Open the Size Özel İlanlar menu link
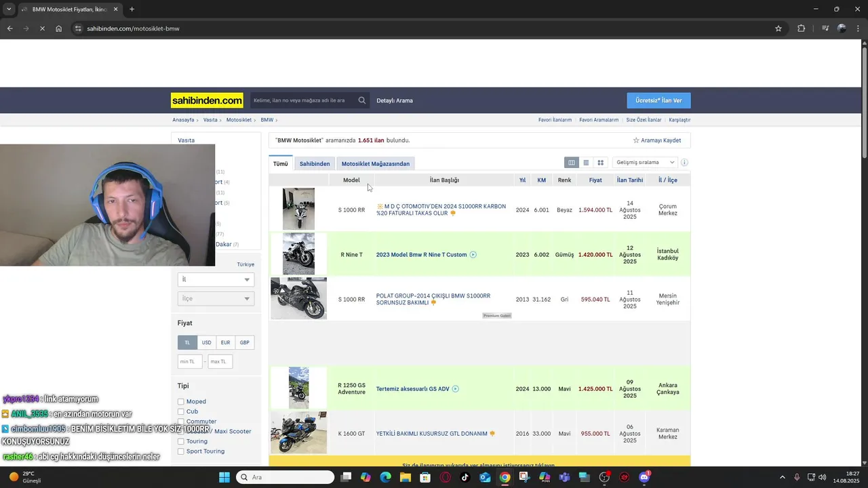The image size is (868, 488). (644, 120)
